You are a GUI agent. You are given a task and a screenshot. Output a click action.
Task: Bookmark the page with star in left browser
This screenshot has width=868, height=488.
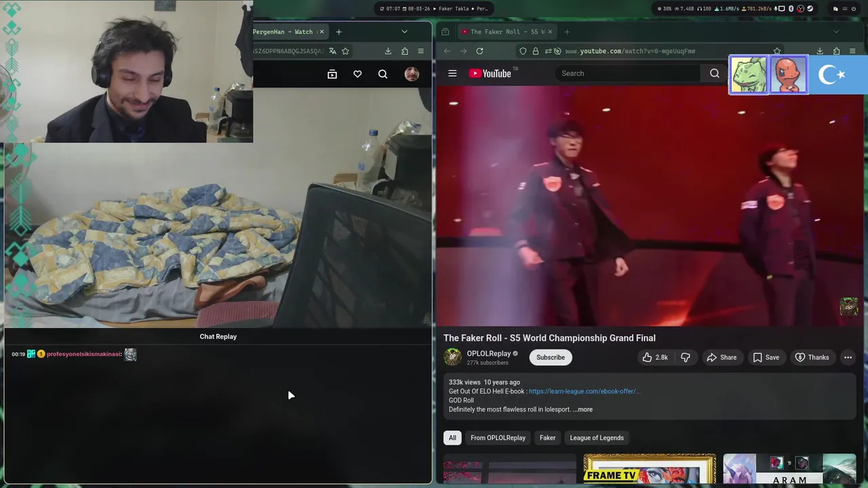click(345, 51)
